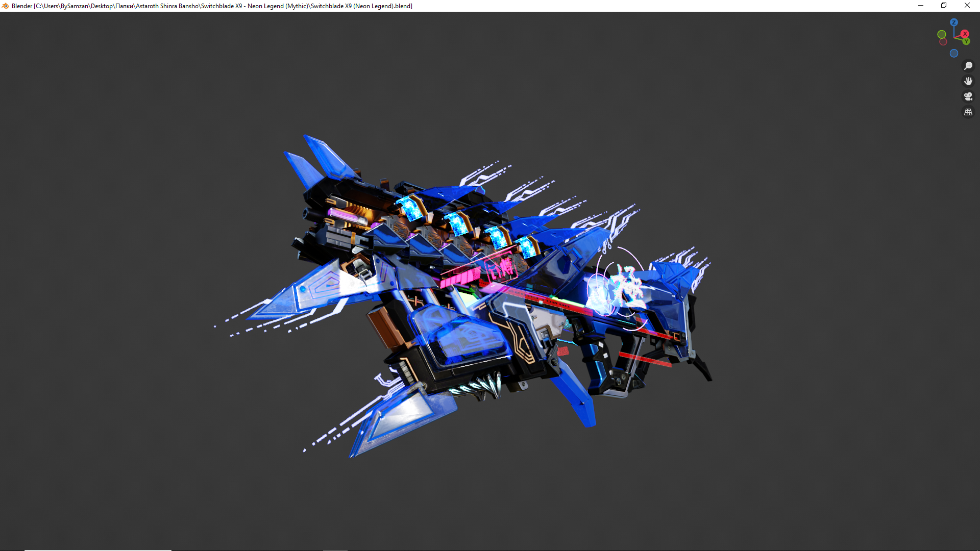Minimize the Blender window

[921, 6]
